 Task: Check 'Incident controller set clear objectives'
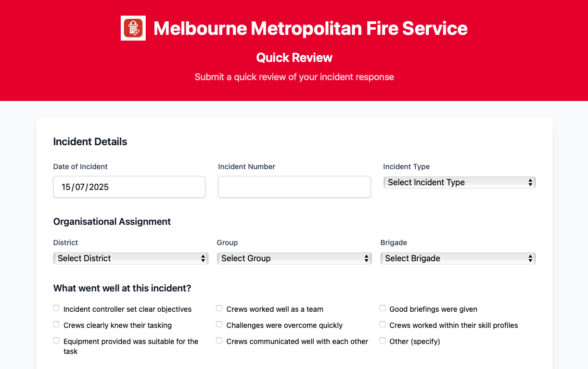pos(56,308)
